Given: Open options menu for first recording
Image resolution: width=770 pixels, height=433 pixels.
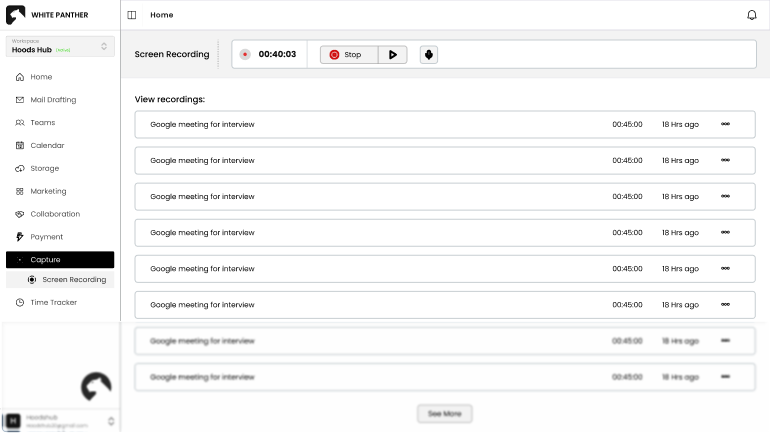Looking at the screenshot, I should 725,124.
